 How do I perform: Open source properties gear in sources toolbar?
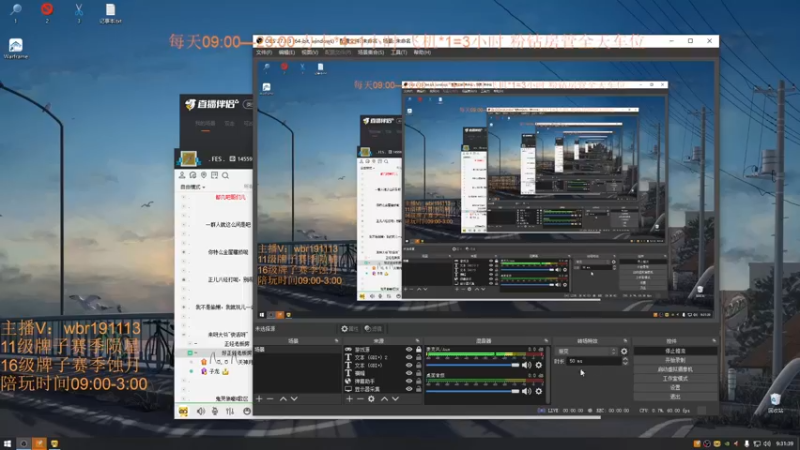coord(371,399)
